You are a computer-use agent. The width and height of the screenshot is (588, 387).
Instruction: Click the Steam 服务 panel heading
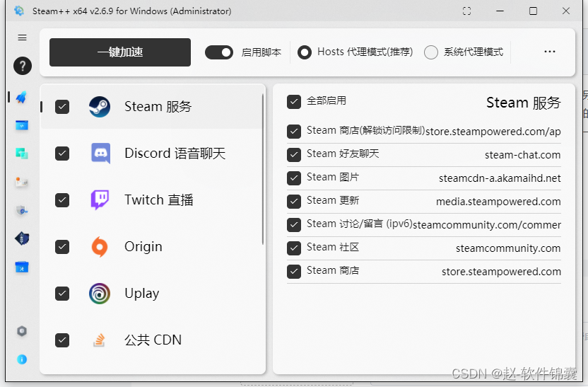tap(524, 103)
